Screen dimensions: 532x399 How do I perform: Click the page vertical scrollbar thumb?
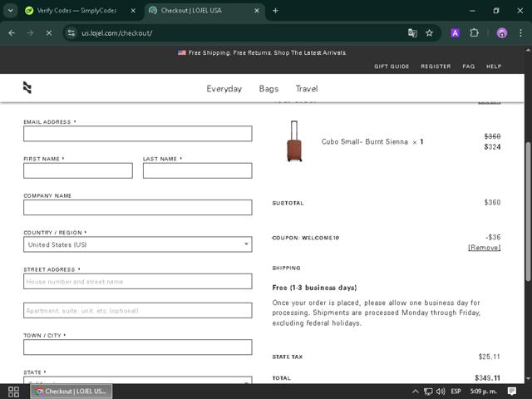[528, 211]
